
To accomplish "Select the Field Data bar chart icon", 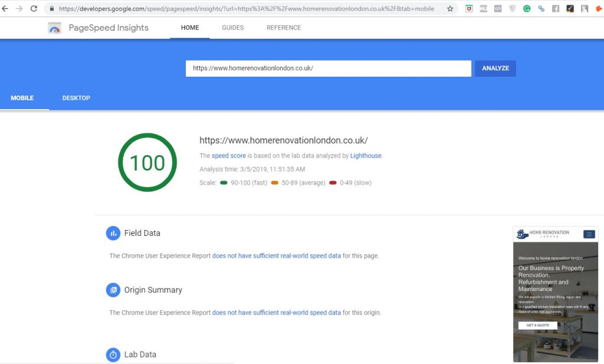I will (x=113, y=233).
